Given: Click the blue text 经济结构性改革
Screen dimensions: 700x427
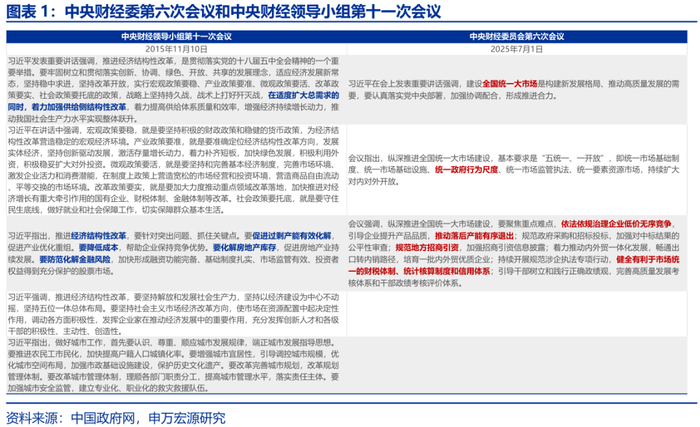Looking at the screenshot, I should click(98, 236).
